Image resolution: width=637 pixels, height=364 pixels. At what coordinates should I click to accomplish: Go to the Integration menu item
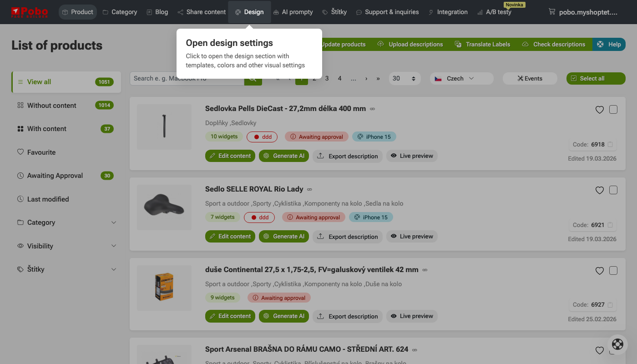(x=448, y=12)
